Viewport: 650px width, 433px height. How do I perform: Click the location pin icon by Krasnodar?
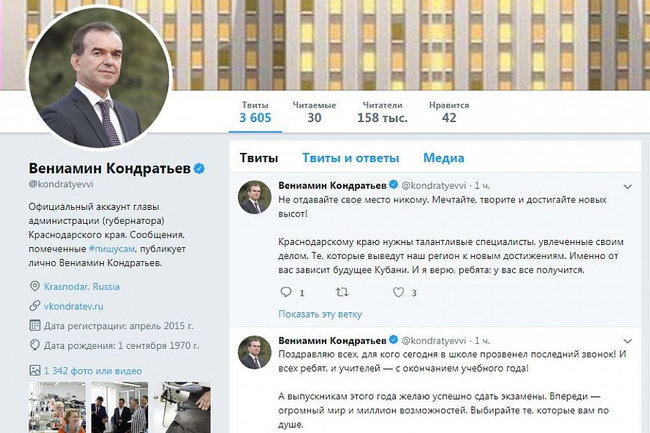35,286
